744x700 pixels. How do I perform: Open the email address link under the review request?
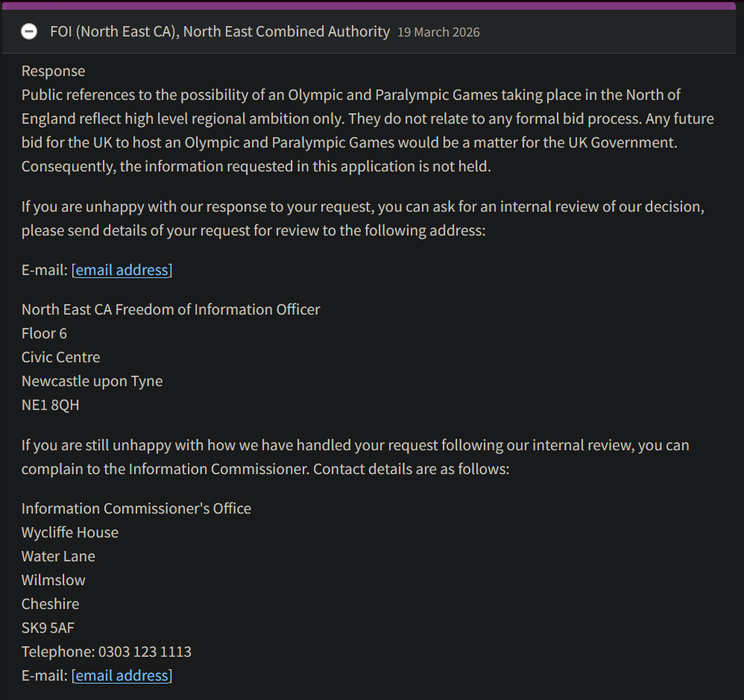(x=122, y=270)
